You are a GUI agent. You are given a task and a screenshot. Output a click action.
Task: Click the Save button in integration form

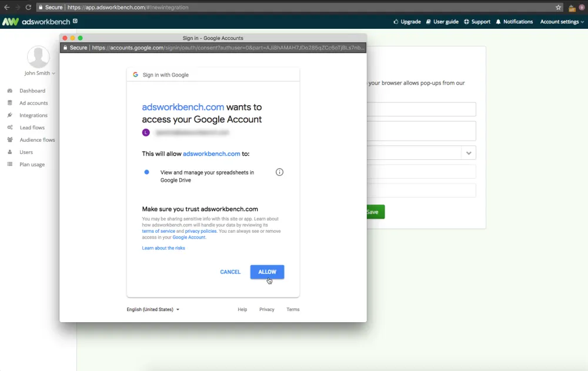click(375, 212)
